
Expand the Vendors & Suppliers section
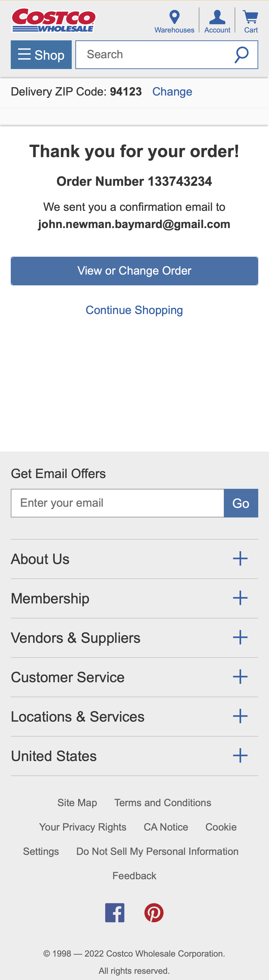pos(240,638)
